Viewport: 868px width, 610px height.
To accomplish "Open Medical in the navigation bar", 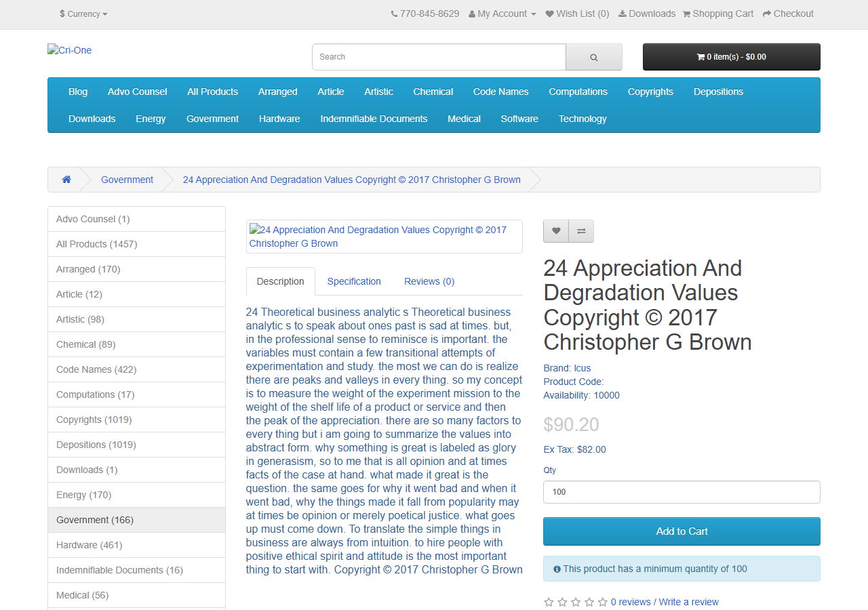I will [465, 119].
